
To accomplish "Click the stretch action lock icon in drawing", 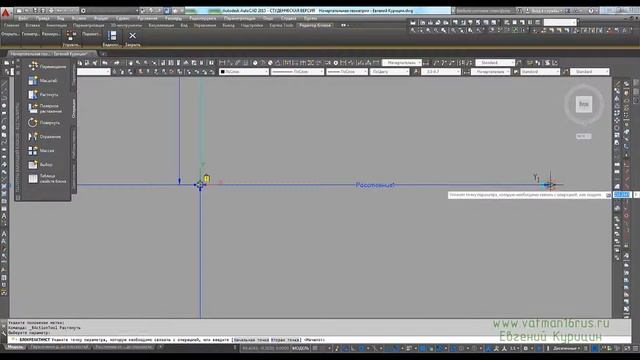I will (207, 178).
